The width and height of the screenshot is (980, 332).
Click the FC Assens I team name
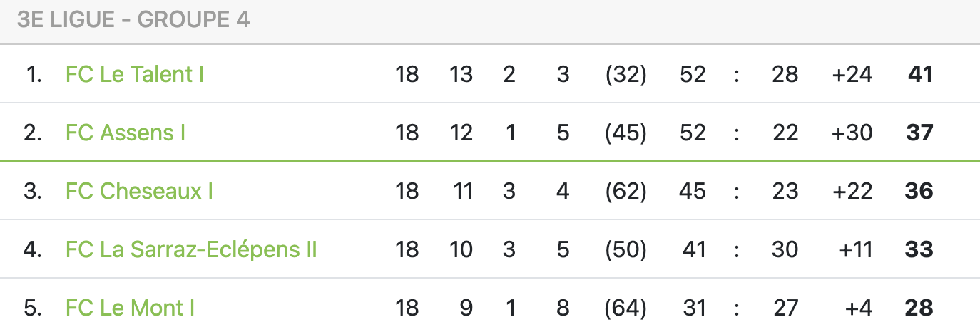pos(126,133)
